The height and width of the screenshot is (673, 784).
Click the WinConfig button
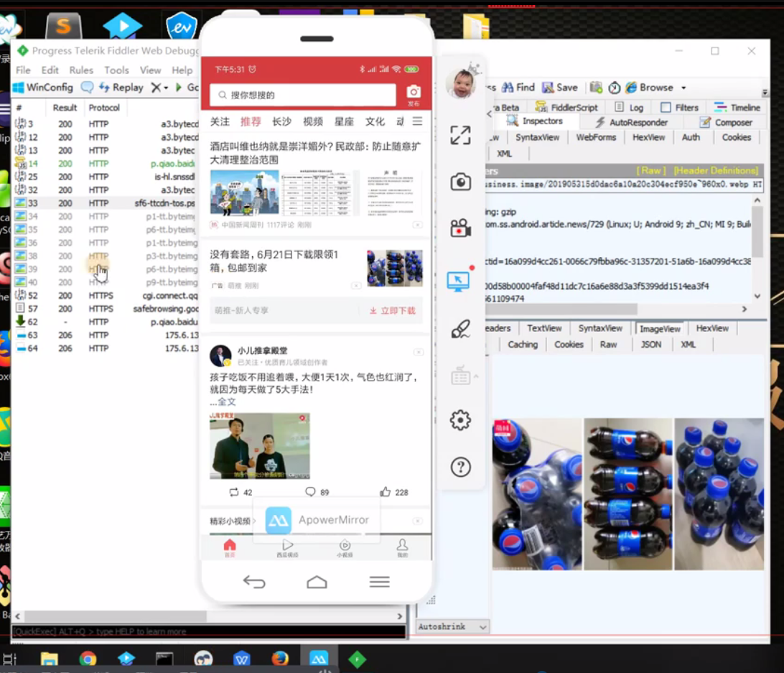tap(43, 88)
